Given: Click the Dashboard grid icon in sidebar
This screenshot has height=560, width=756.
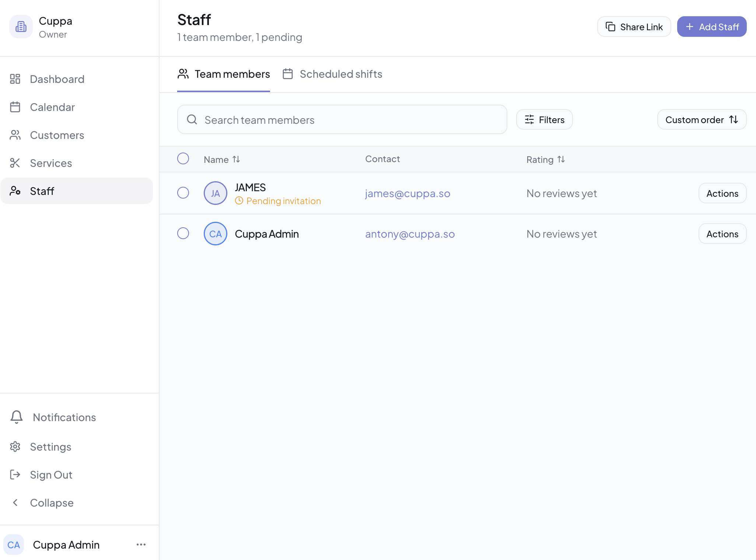Looking at the screenshot, I should click(x=15, y=79).
